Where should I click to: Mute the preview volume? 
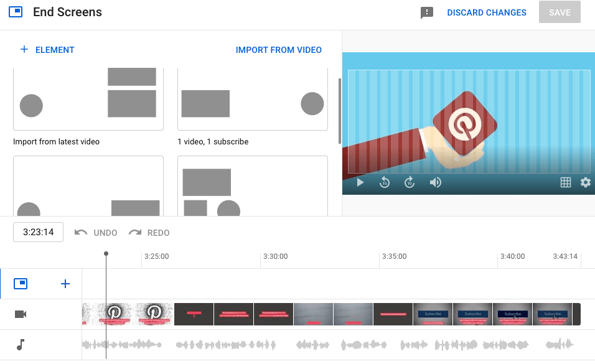pyautogui.click(x=435, y=182)
